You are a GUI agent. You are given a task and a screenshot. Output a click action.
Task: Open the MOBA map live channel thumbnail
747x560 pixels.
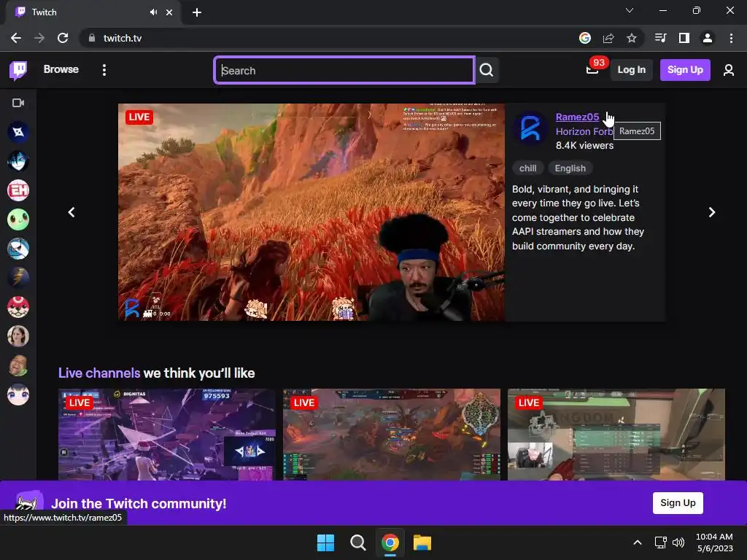(x=392, y=435)
